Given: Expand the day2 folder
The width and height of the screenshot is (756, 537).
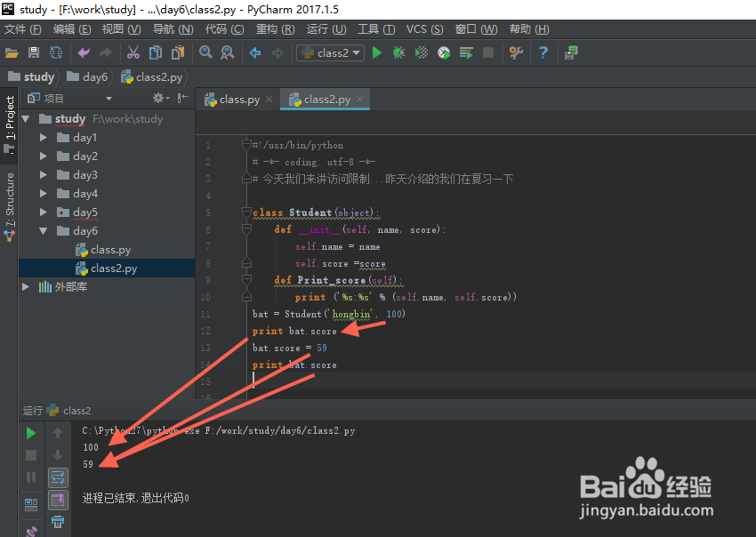Looking at the screenshot, I should (43, 156).
